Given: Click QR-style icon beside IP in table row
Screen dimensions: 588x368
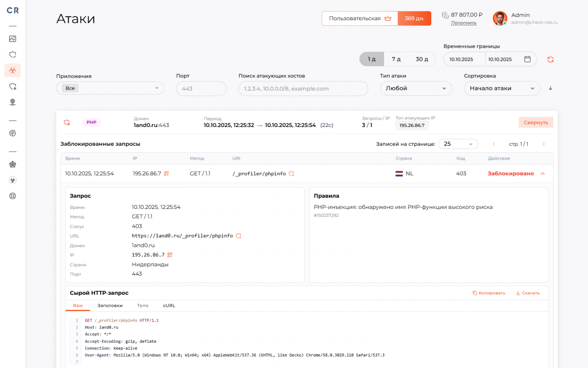Looking at the screenshot, I should click(x=167, y=173).
